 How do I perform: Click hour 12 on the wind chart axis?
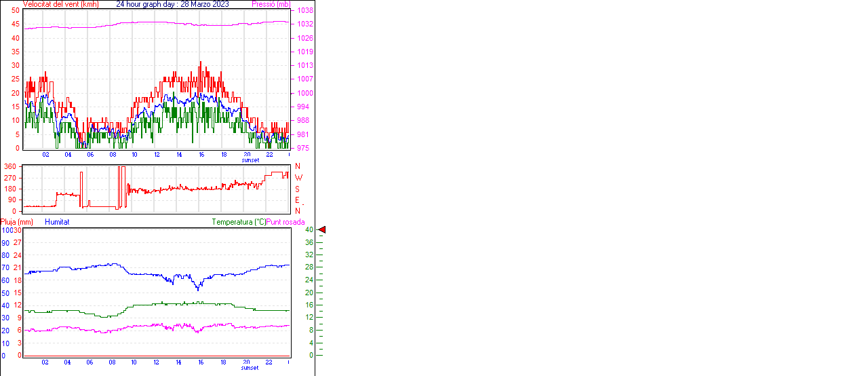[x=157, y=155]
